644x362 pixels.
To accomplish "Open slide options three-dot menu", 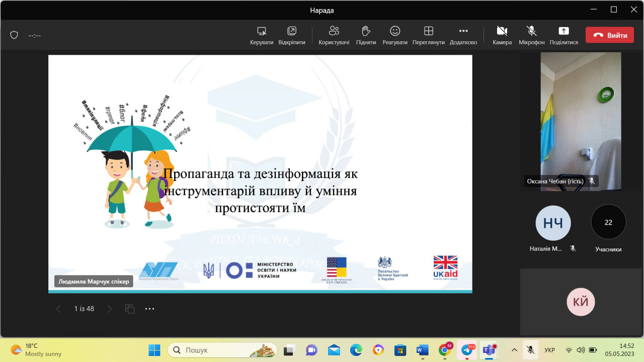I will (x=149, y=309).
